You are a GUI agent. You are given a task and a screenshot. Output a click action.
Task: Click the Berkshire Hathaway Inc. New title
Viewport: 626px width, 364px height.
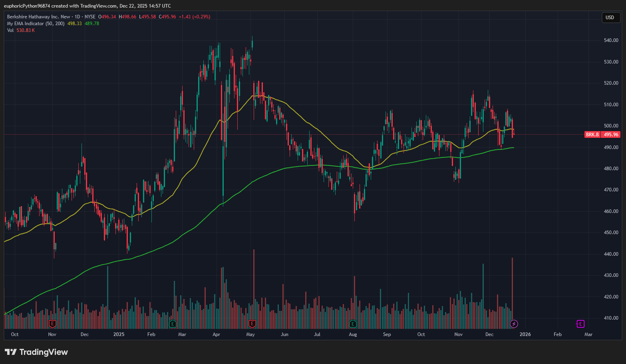point(38,17)
